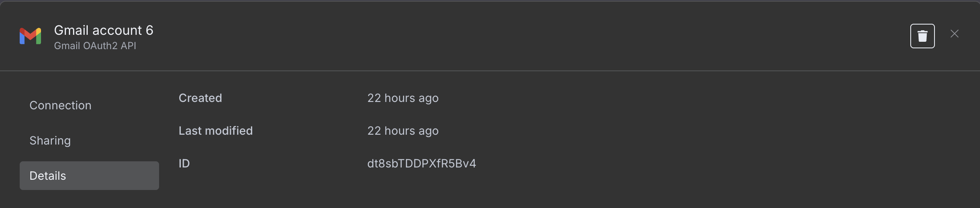Viewport: 980px width, 208px height.
Task: Delete this credential with the trash icon
Action: (x=922, y=36)
